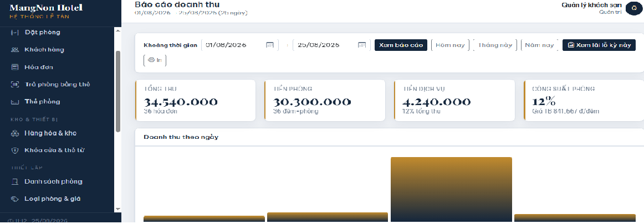644x224 pixels.
Task: Click the Tiền phòng 30.300.000 value
Action: point(312,102)
